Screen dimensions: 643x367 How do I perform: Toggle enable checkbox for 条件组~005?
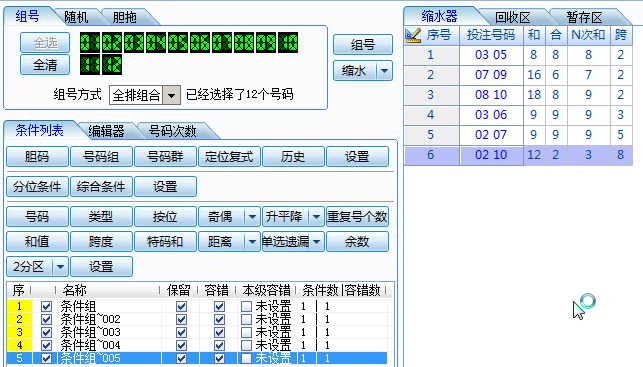point(46,358)
